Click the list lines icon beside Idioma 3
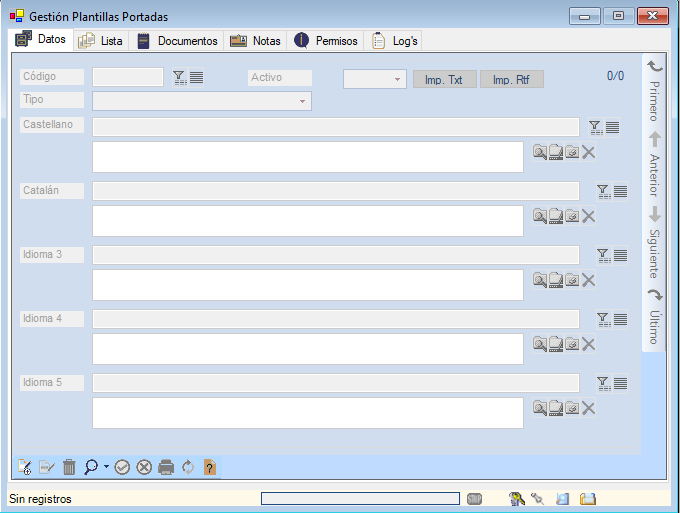The image size is (680, 513). pyautogui.click(x=620, y=255)
